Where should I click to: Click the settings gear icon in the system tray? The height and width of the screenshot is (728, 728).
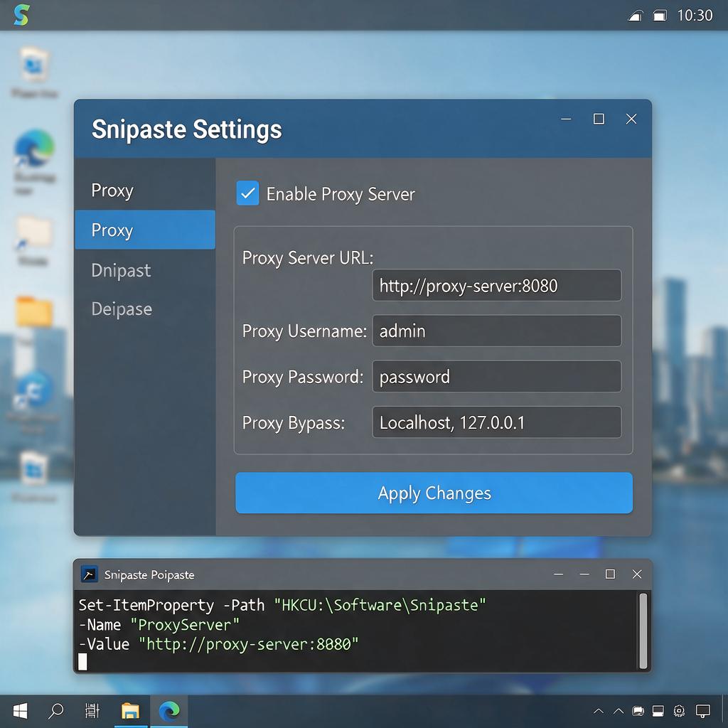click(x=679, y=711)
